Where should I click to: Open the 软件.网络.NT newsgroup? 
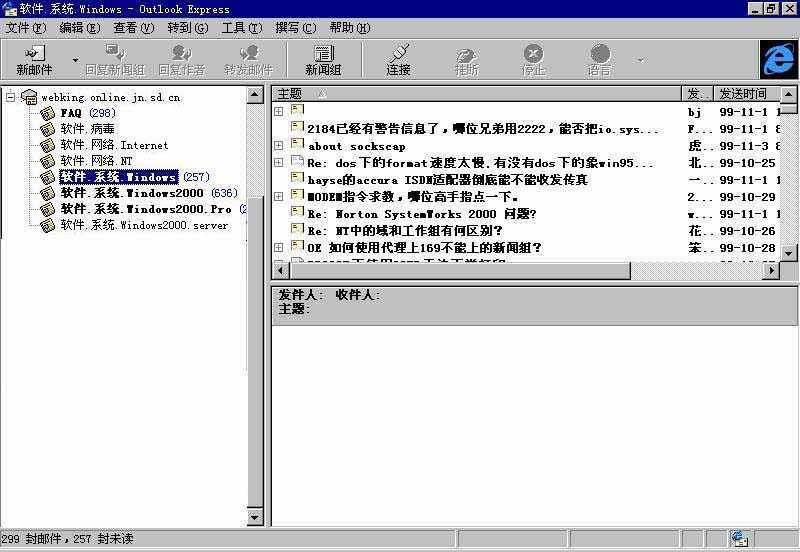point(96,161)
